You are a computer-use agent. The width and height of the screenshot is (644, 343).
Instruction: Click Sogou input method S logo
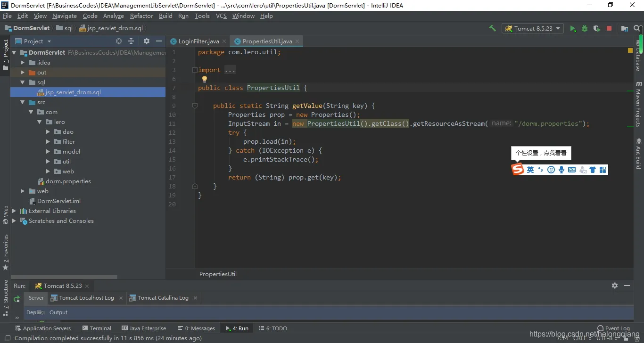click(x=518, y=170)
